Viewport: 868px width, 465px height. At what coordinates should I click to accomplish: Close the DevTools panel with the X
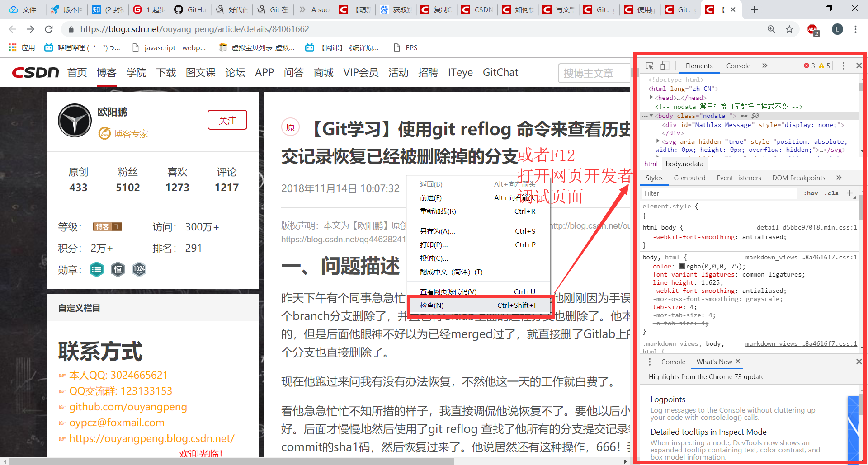tap(859, 66)
